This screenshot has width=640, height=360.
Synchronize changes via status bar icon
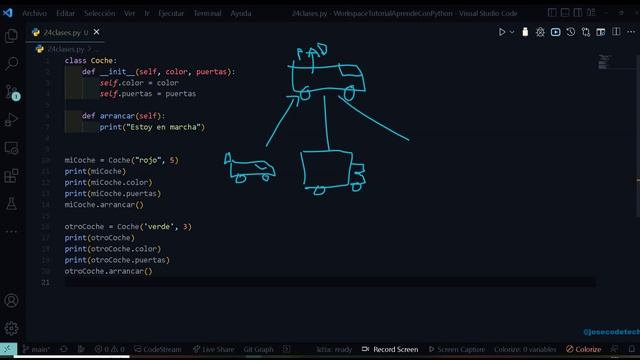pyautogui.click(x=64, y=349)
